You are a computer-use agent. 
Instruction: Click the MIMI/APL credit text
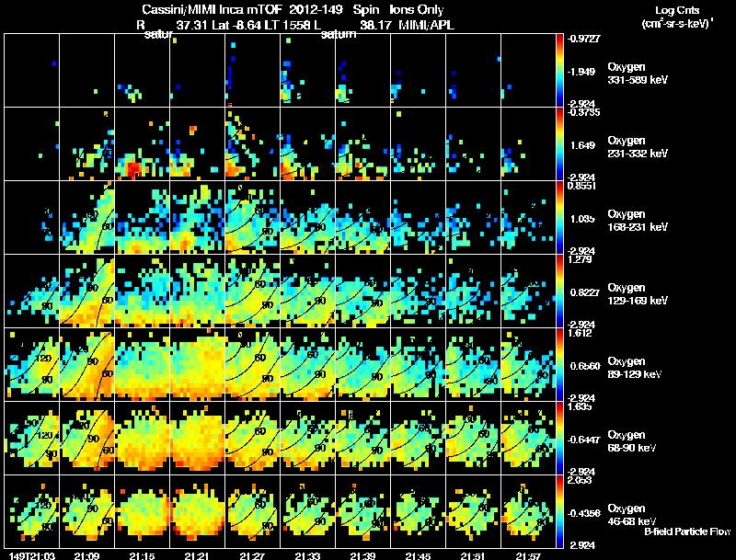tap(426, 25)
